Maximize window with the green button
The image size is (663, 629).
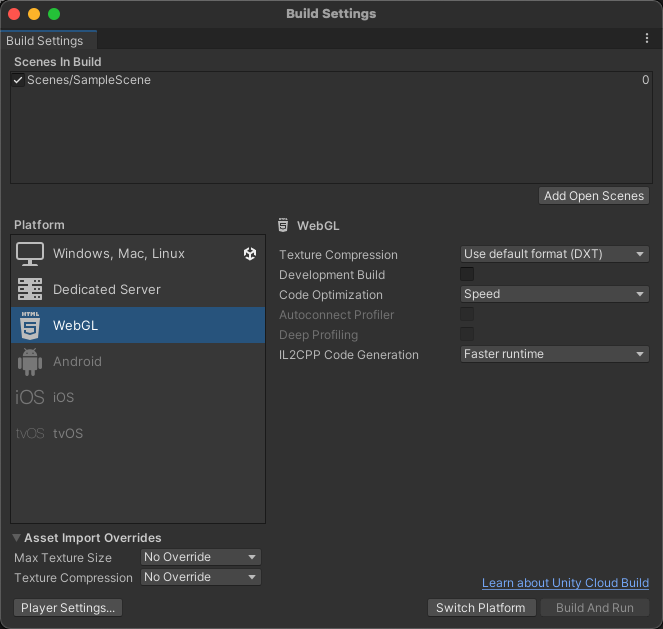pos(54,14)
